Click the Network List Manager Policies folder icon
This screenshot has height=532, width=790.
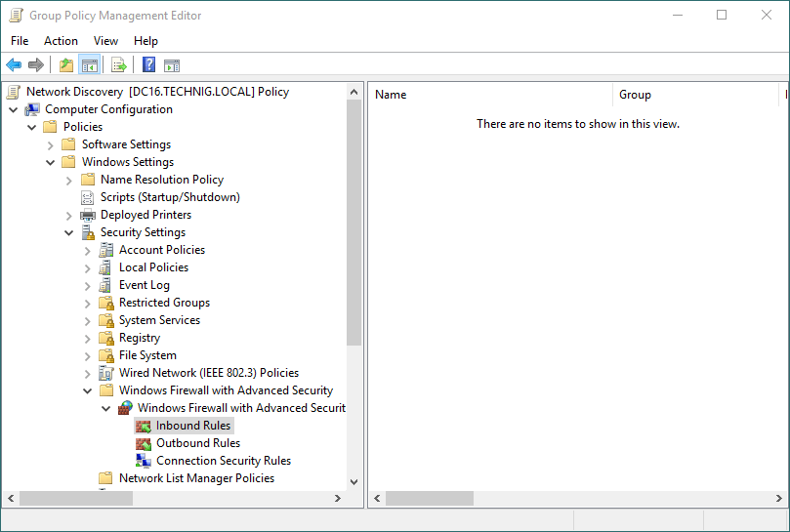[105, 477]
